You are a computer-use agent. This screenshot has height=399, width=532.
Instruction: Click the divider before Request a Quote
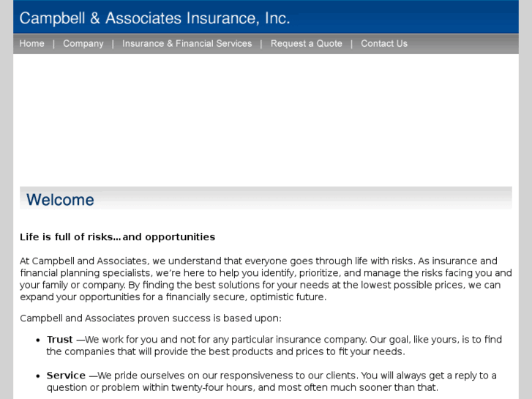pyautogui.click(x=261, y=44)
